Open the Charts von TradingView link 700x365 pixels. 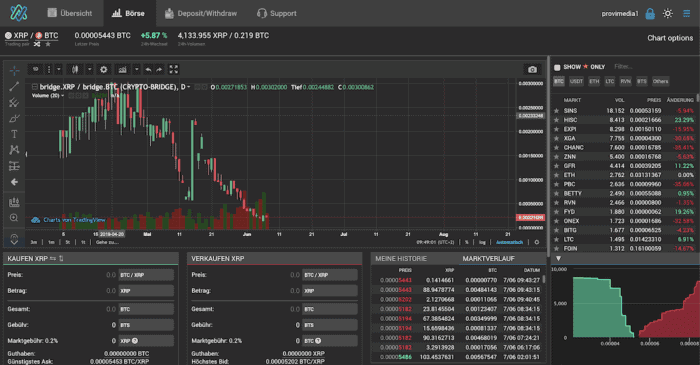point(68,220)
